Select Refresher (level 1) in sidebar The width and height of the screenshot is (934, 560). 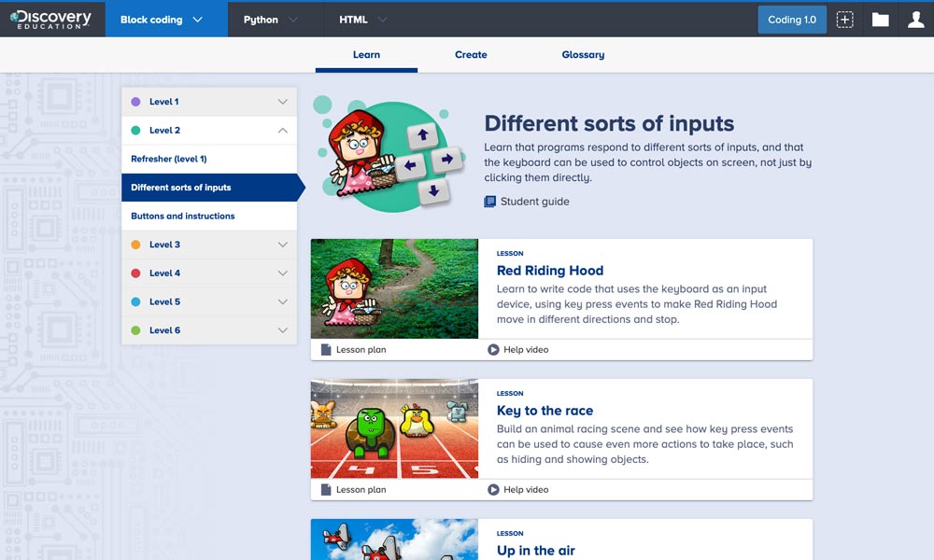click(x=209, y=159)
